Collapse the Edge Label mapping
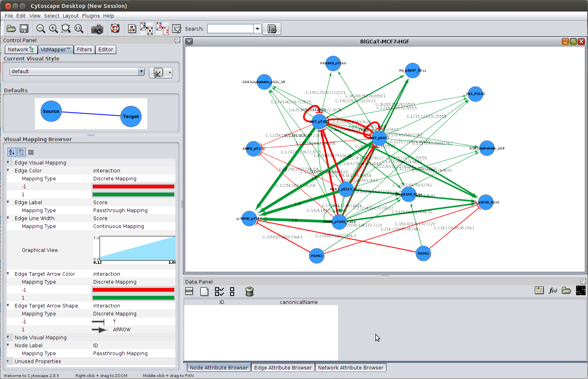Image resolution: width=588 pixels, height=379 pixels. click(8, 202)
